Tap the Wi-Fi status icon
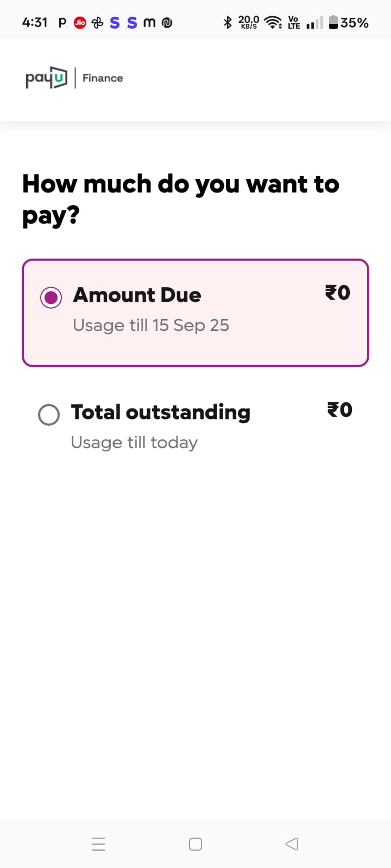 pyautogui.click(x=273, y=22)
